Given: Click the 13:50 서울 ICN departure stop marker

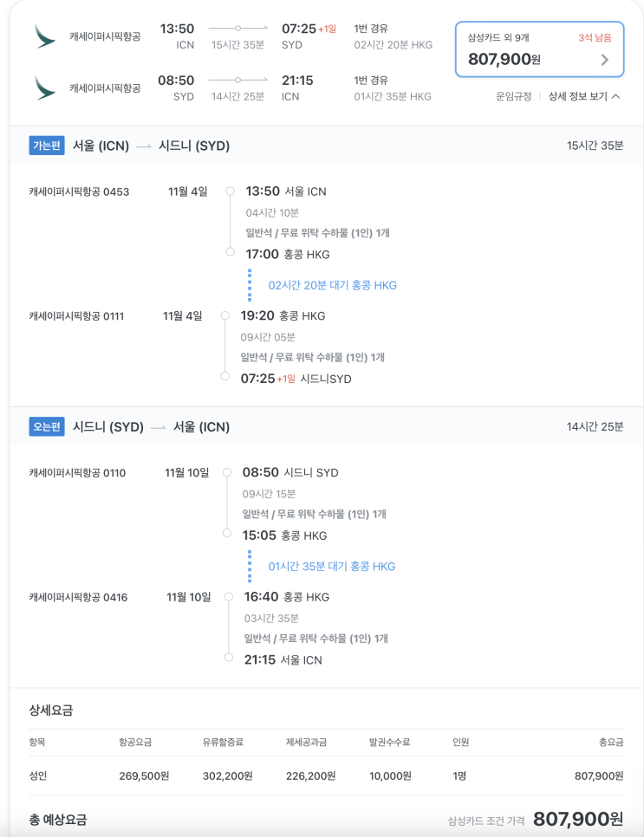Looking at the screenshot, I should (x=231, y=191).
